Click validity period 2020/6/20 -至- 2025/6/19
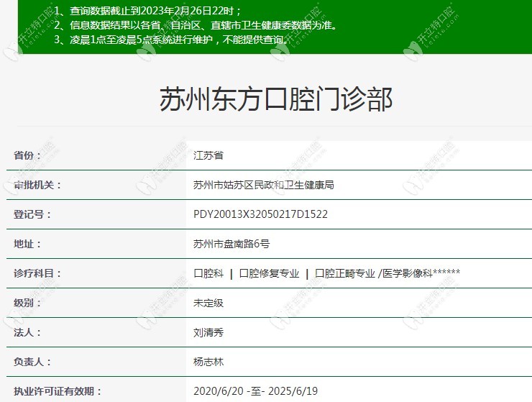This screenshot has width=532, height=402. pyautogui.click(x=255, y=391)
